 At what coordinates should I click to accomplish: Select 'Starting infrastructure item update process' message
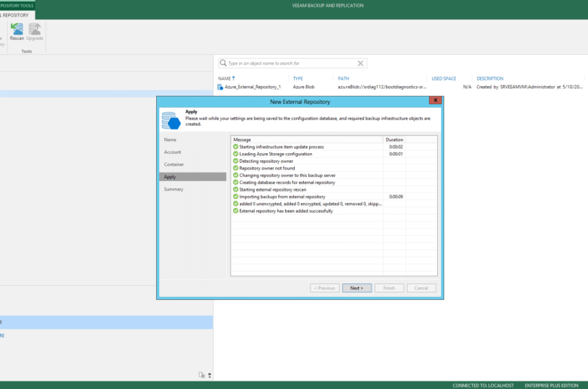(x=281, y=147)
